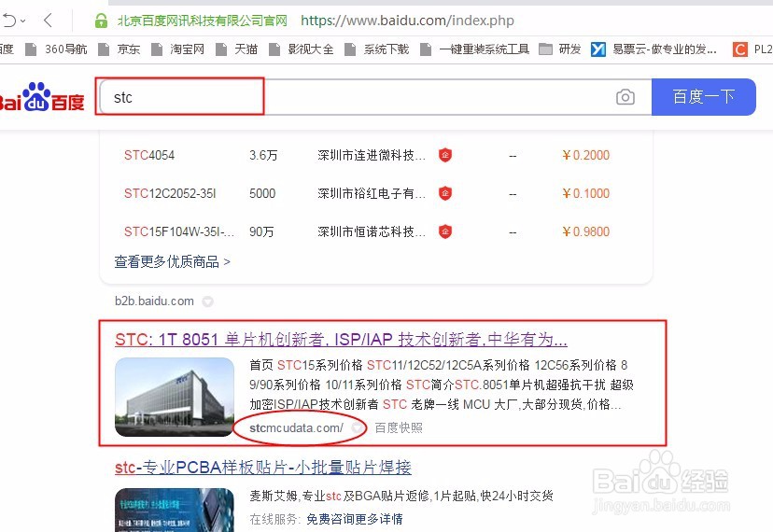Click the 北京百度网讯科技有限公司官网 site identity label

[203, 21]
